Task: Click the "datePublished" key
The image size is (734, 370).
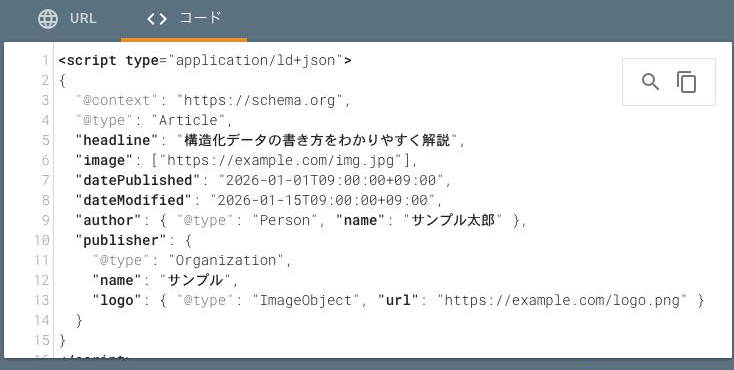Action: coord(138,180)
